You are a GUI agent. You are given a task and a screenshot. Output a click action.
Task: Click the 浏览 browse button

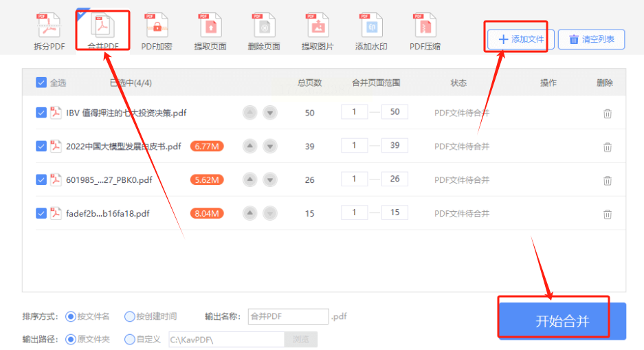[x=300, y=339]
